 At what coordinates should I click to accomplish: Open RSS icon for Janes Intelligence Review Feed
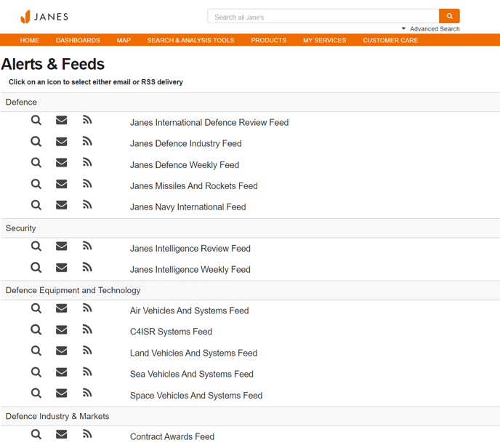point(87,246)
